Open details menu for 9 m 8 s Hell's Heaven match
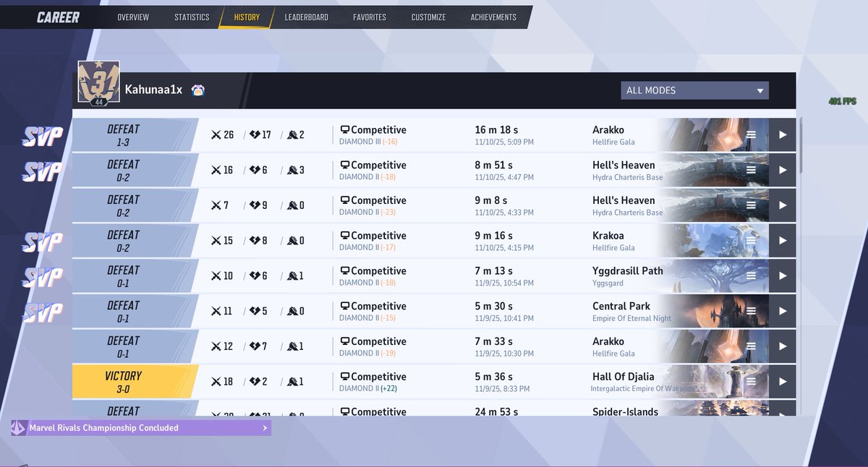 [752, 205]
